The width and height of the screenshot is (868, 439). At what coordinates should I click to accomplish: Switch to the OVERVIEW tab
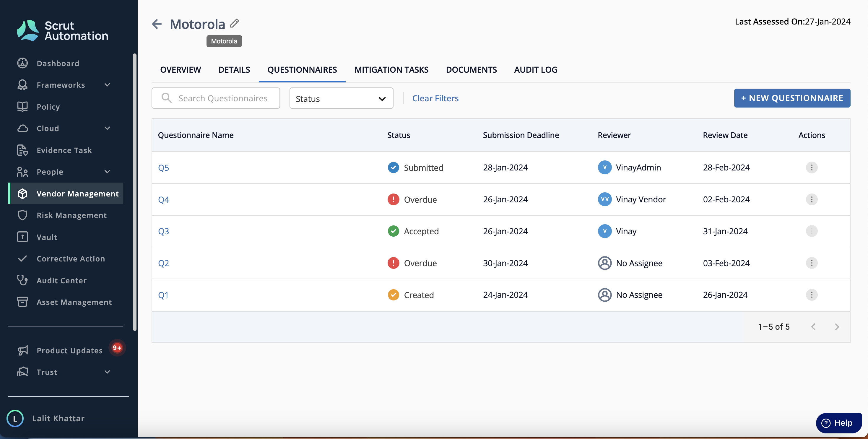pos(180,70)
